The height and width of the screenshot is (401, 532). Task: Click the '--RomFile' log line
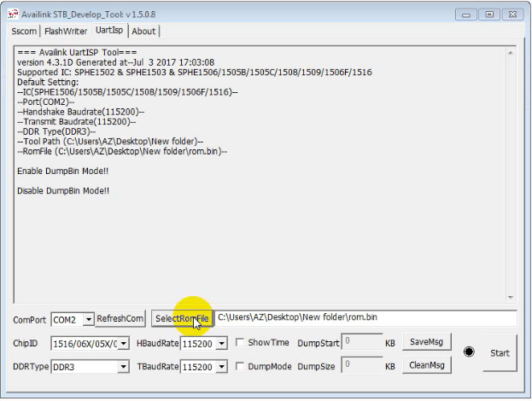tap(122, 151)
